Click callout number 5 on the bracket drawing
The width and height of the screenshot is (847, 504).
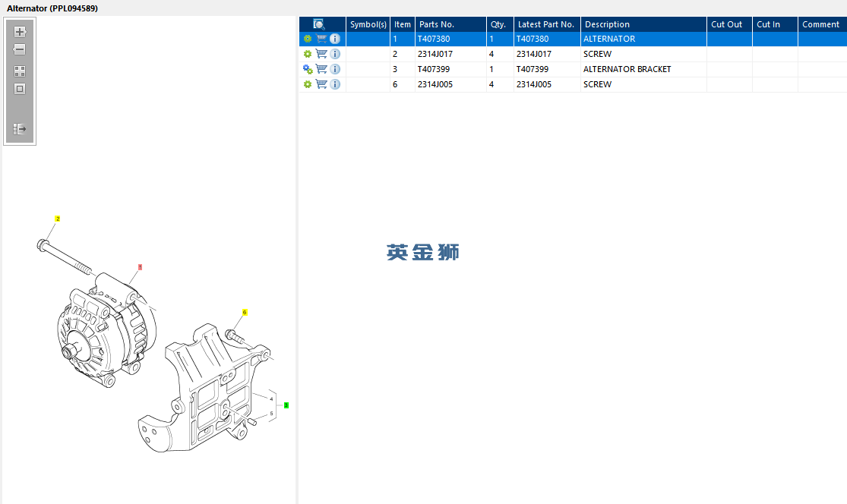click(271, 414)
